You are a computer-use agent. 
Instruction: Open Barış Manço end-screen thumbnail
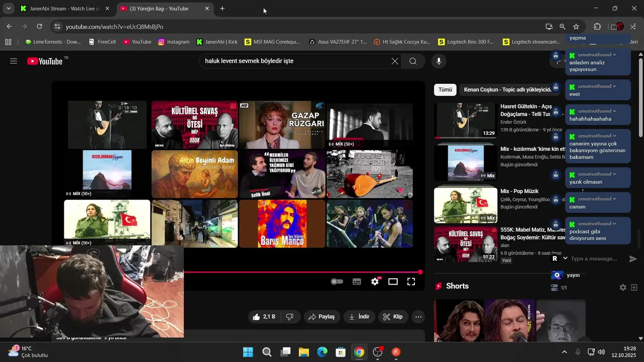tap(282, 224)
